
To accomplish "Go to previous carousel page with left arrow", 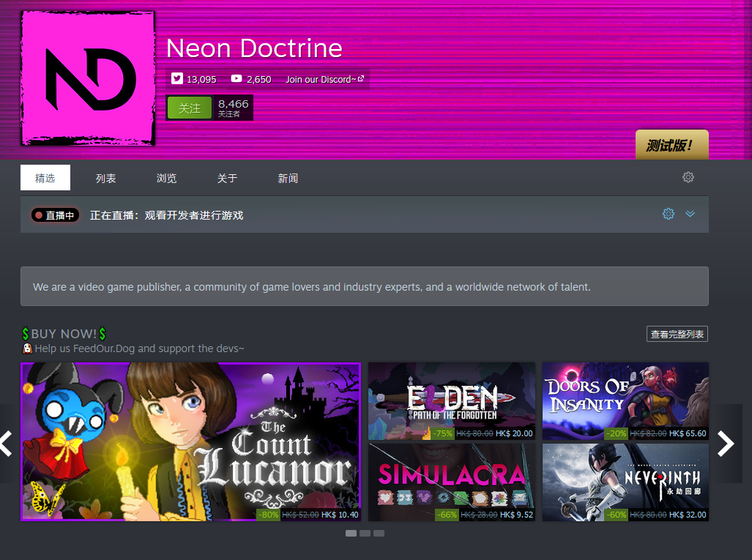I will click(6, 444).
